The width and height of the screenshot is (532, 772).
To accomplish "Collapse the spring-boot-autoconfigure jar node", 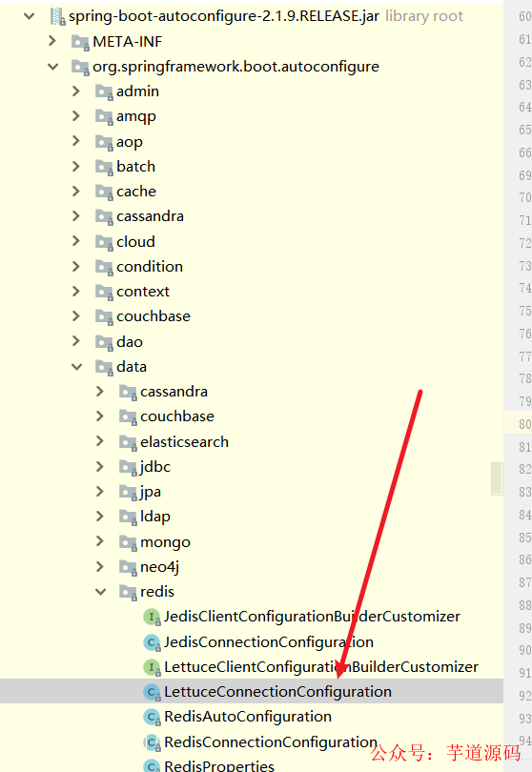I will click(x=30, y=16).
